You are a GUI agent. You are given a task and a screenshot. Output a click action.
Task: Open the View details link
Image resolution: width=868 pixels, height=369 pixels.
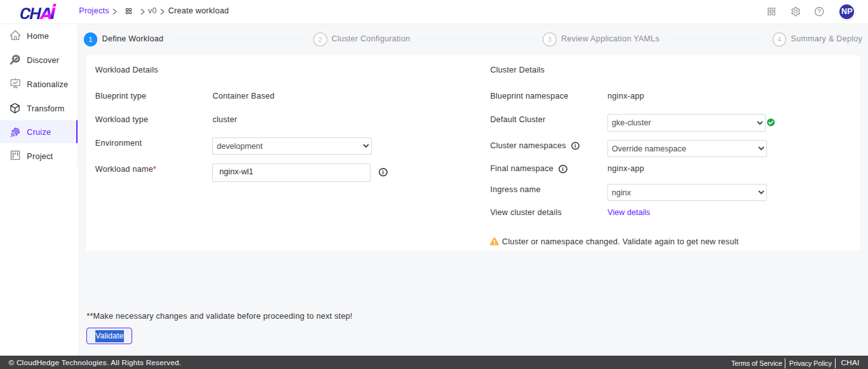click(628, 212)
